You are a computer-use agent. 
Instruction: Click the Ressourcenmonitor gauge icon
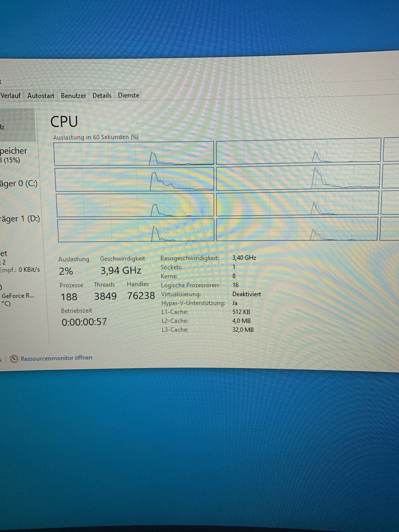pyautogui.click(x=14, y=359)
